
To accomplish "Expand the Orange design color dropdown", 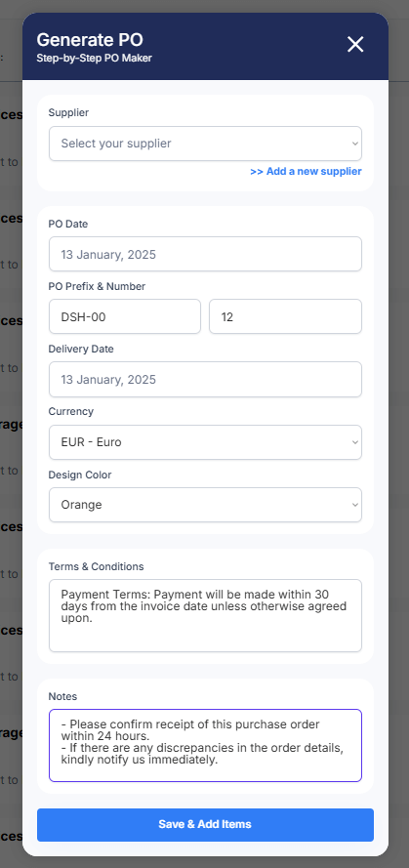I will [x=205, y=505].
